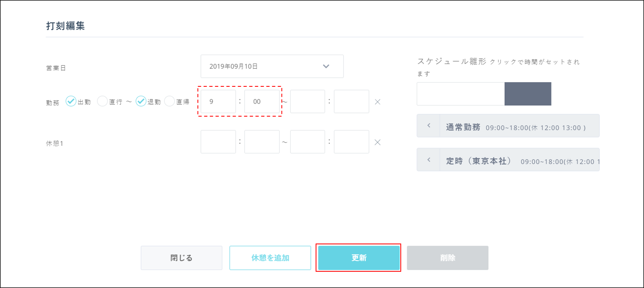Select the 直帰 option

[169, 101]
